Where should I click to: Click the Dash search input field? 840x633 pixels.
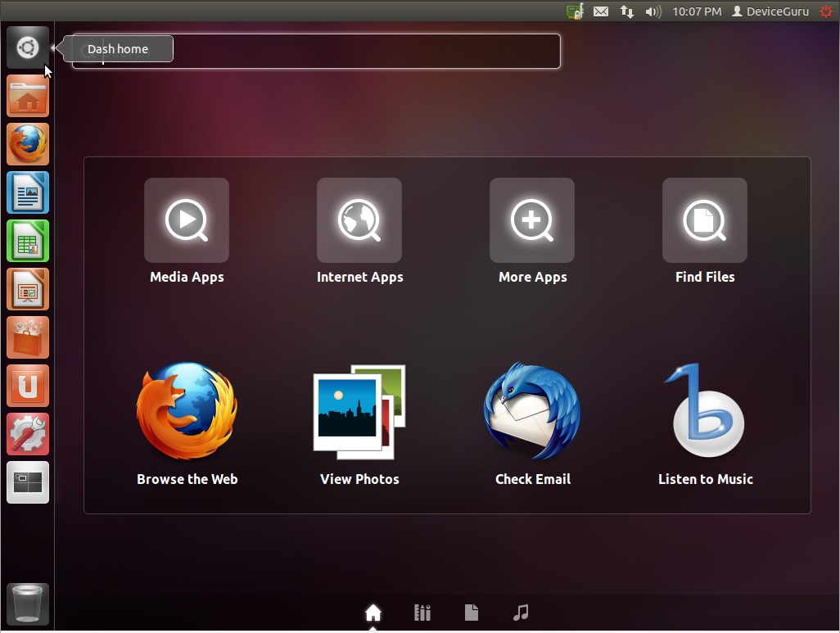[x=316, y=51]
